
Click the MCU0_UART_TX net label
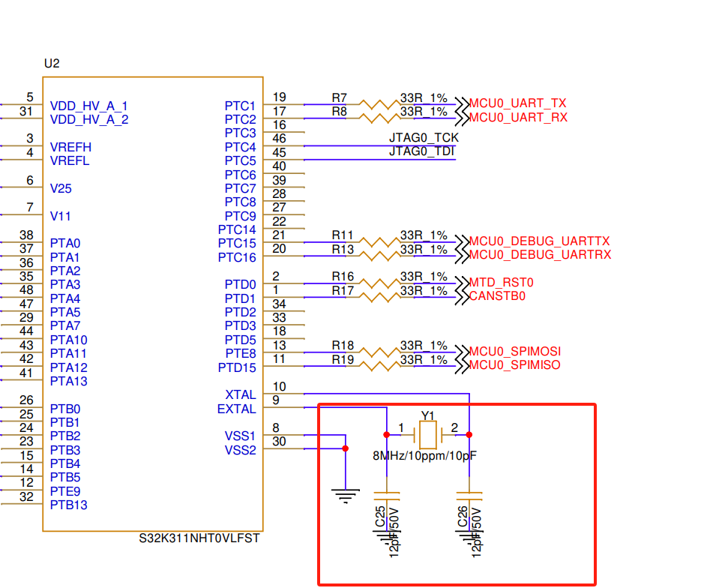[517, 103]
